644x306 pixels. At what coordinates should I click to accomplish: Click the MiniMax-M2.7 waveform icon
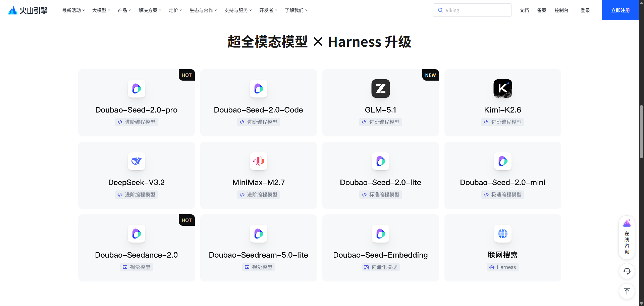(x=259, y=161)
